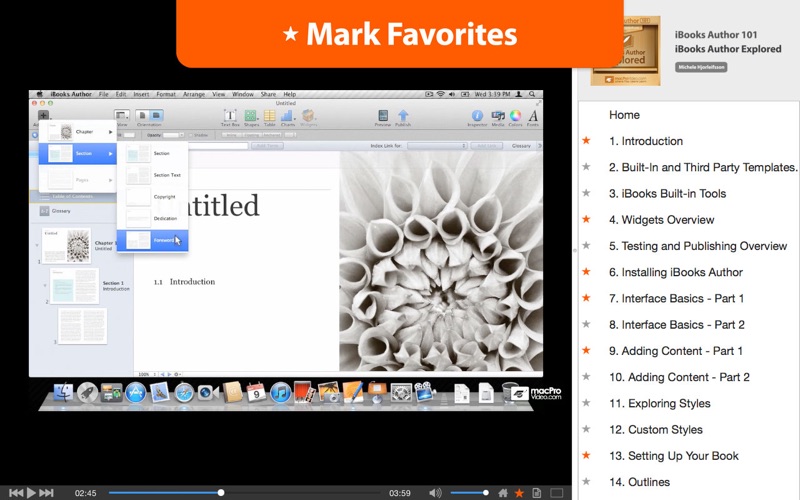The height and width of the screenshot is (500, 800).
Task: Open lesson 9. Adding Content - Part 1
Action: pyautogui.click(x=676, y=351)
